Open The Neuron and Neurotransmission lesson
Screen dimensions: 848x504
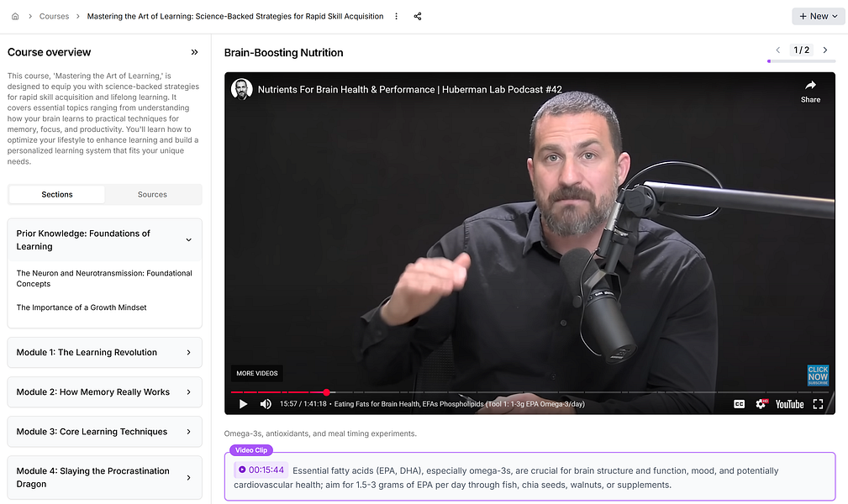tap(104, 279)
